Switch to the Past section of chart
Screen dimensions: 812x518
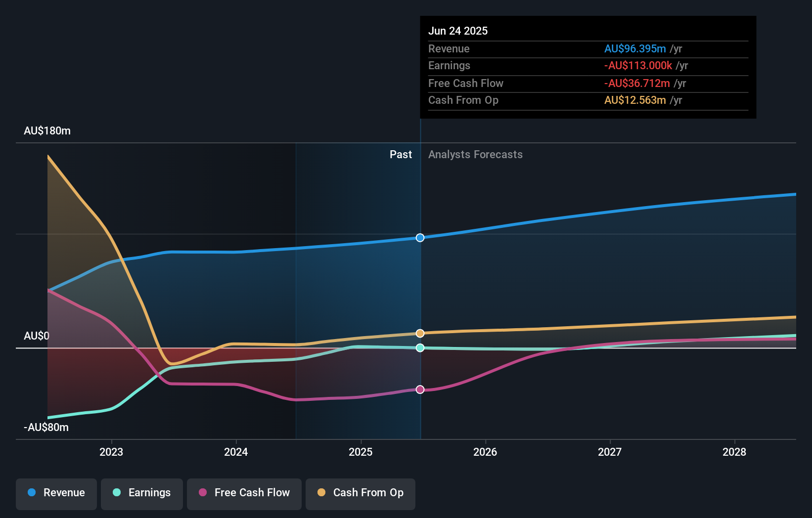(401, 154)
